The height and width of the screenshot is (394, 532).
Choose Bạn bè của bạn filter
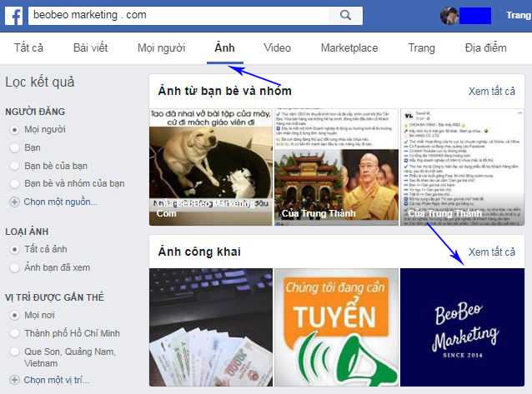(14, 166)
